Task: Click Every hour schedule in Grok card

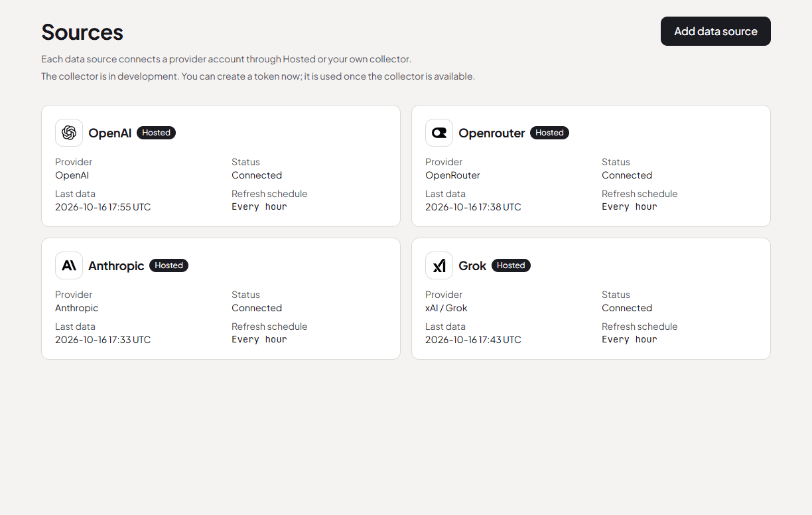Action: coord(630,340)
